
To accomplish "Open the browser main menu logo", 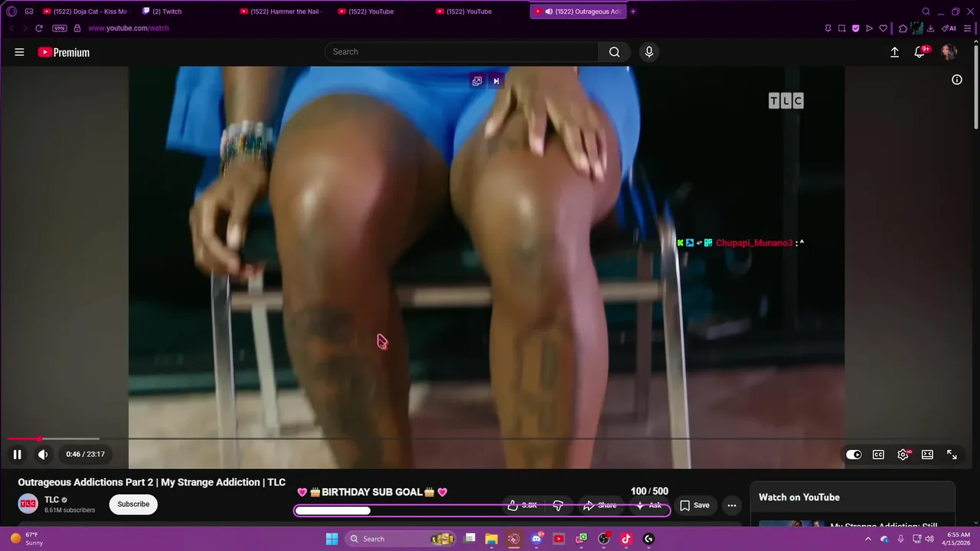I will [11, 11].
